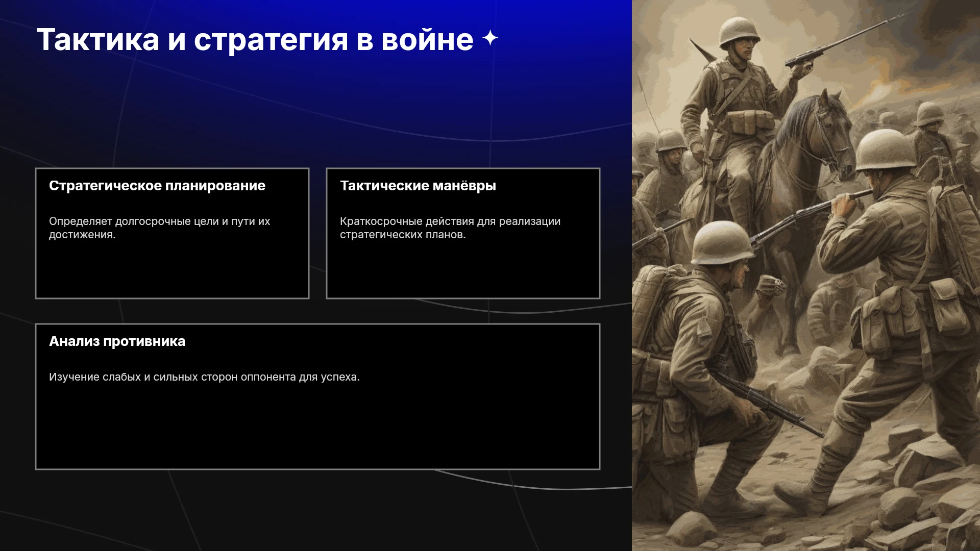Click the heading "Стратегическое планирование"
This screenshot has width=980, height=551.
[157, 186]
